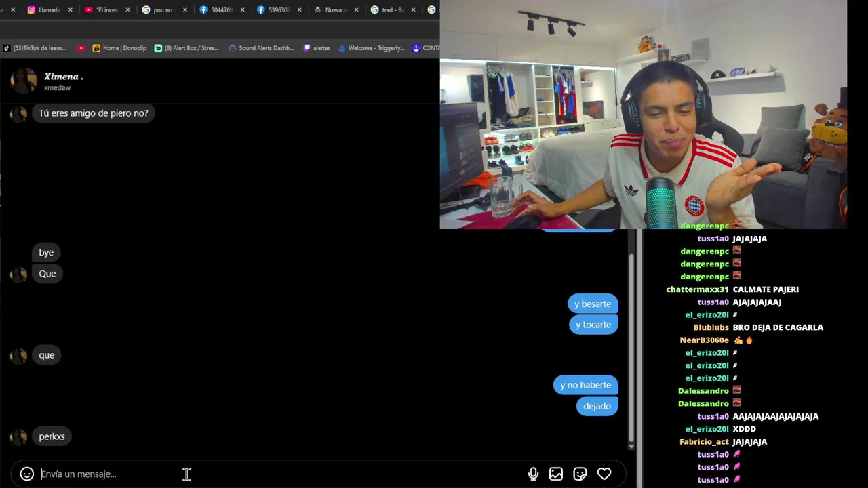Click message 'Tú eres amigo de piero no?'
The width and height of the screenshot is (868, 488).
[94, 113]
